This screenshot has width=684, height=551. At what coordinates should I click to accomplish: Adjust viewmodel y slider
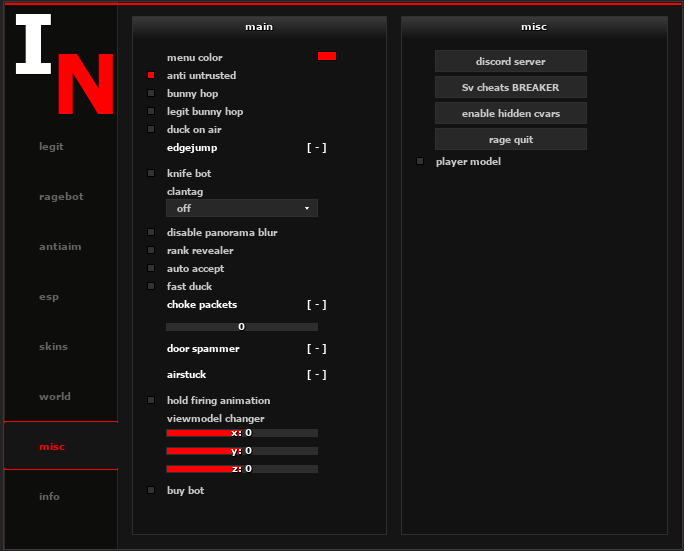242,451
